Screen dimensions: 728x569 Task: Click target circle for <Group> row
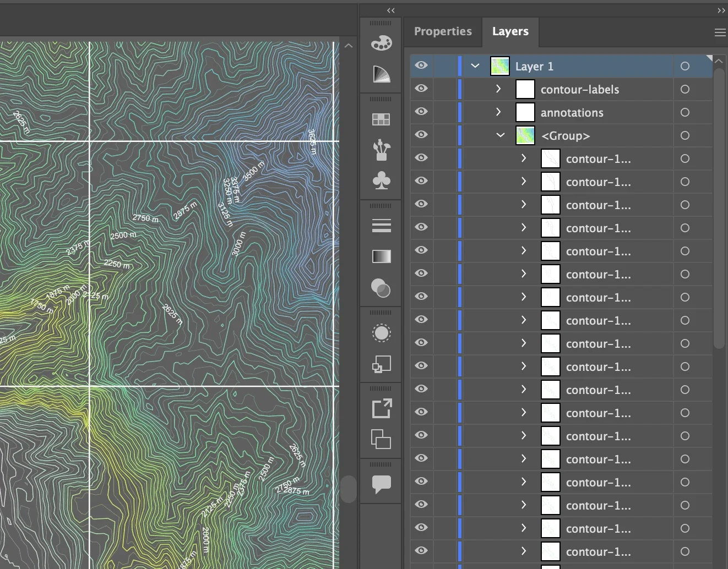click(685, 135)
